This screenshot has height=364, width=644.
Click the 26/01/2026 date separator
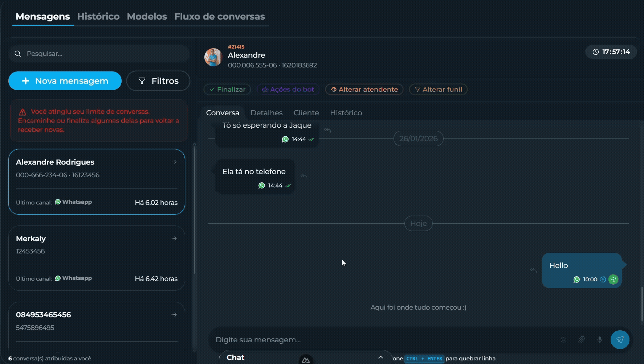point(418,138)
